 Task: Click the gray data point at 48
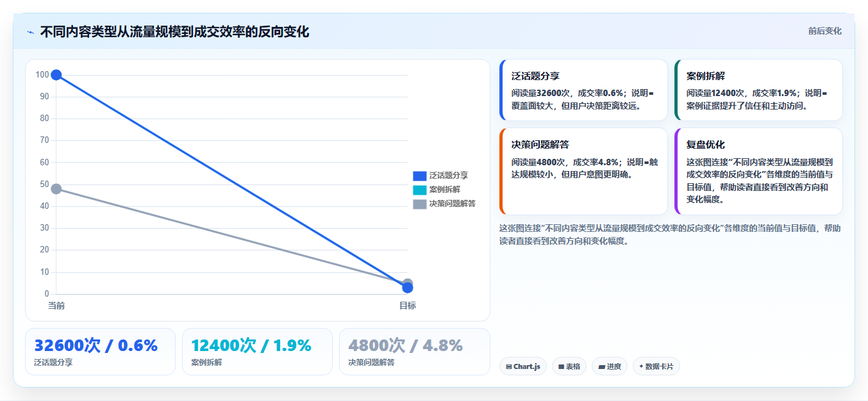(x=56, y=189)
